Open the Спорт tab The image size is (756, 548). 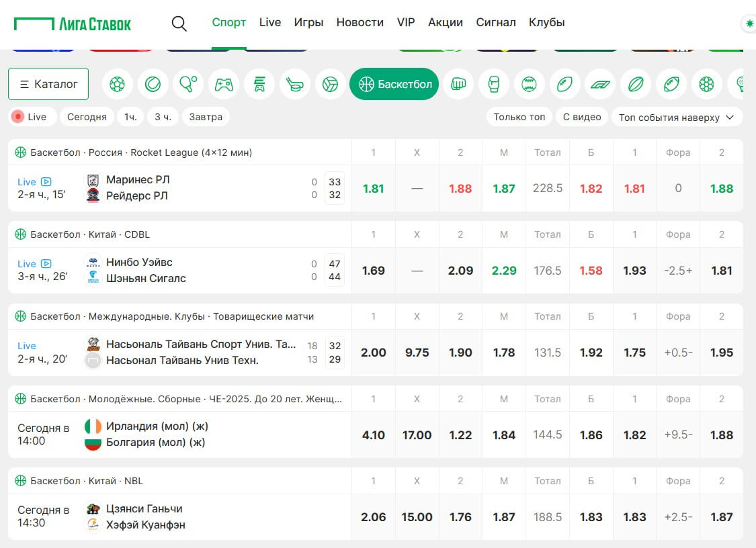click(x=229, y=22)
